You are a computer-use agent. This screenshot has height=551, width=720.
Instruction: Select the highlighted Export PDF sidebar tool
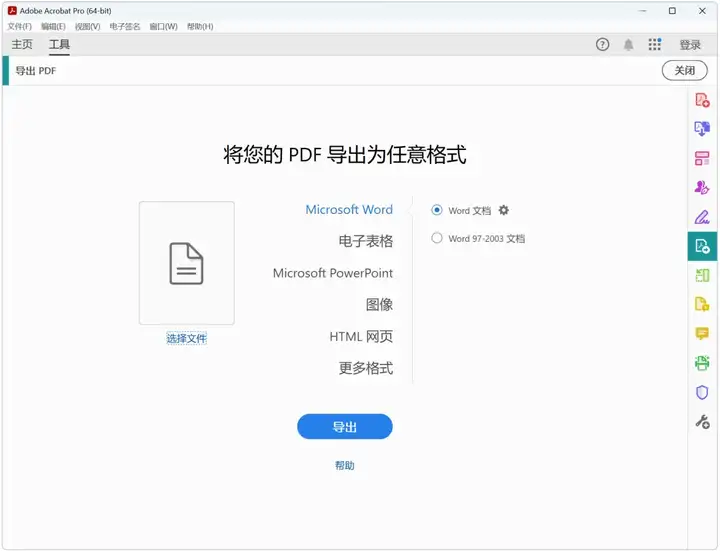click(x=702, y=246)
